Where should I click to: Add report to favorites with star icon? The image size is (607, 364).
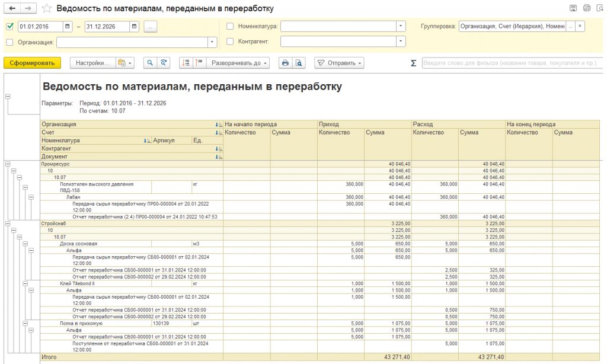pos(47,8)
